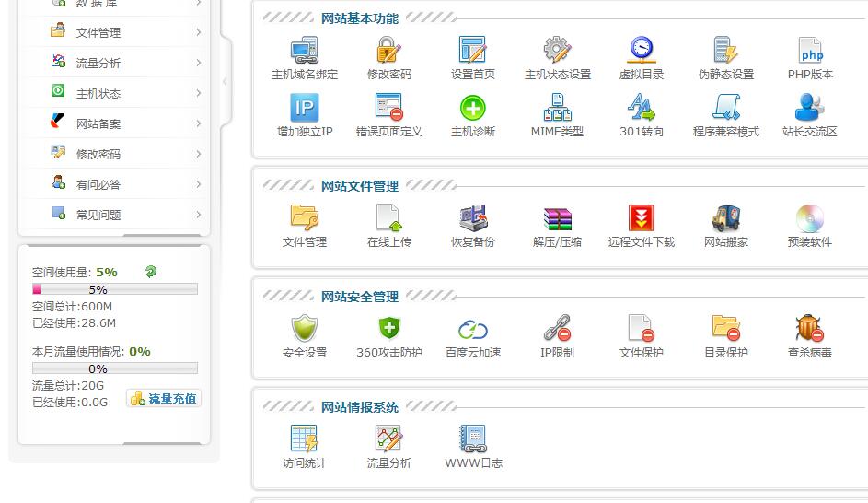Viewport: 868px width, 503px height.
Task: Expand the 流量分析 sidebar arrow
Action: point(198,63)
